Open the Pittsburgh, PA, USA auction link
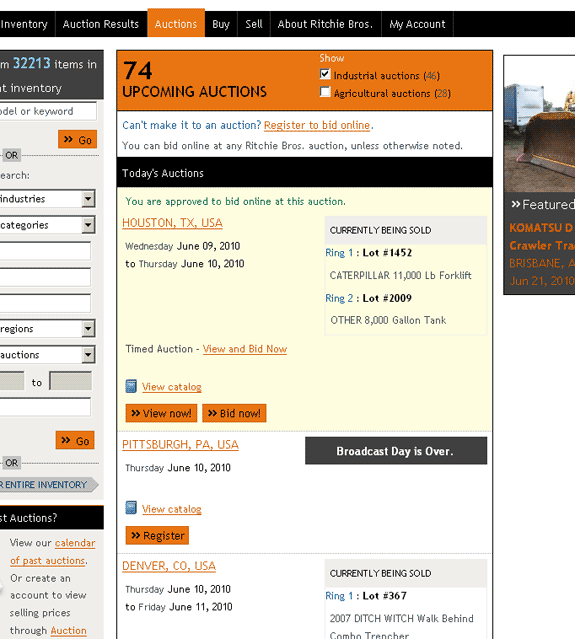This screenshot has height=639, width=575. pos(180,444)
